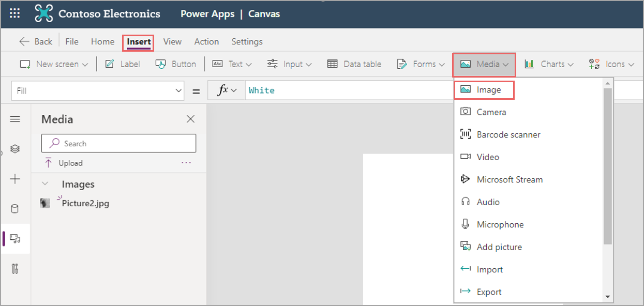Open the Data sources cylinder icon
The height and width of the screenshot is (306, 644).
15,209
